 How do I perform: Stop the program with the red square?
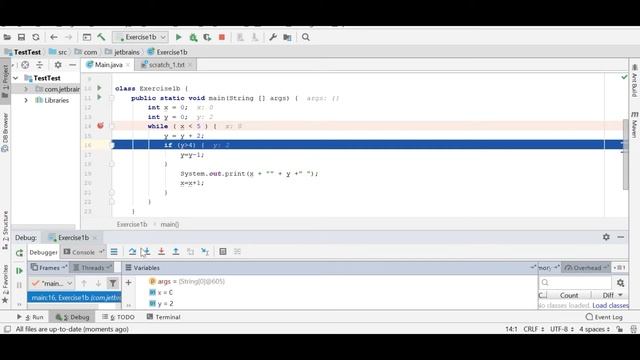[222, 37]
